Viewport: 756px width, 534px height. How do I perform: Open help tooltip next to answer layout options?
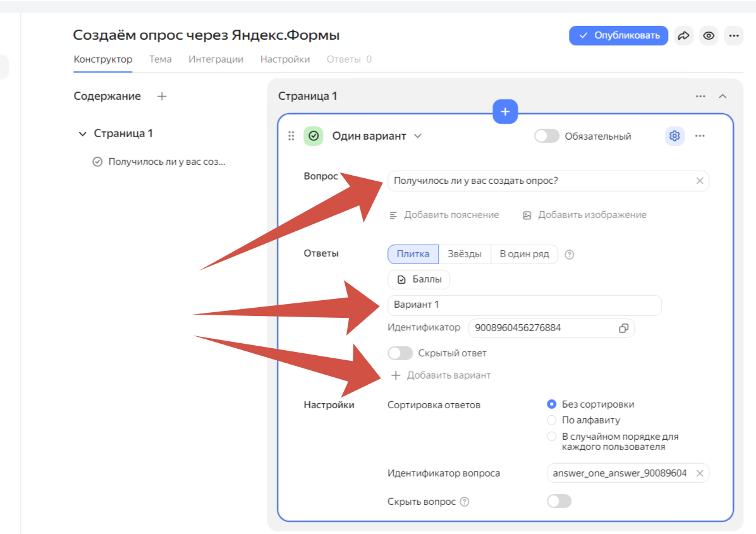click(x=571, y=254)
